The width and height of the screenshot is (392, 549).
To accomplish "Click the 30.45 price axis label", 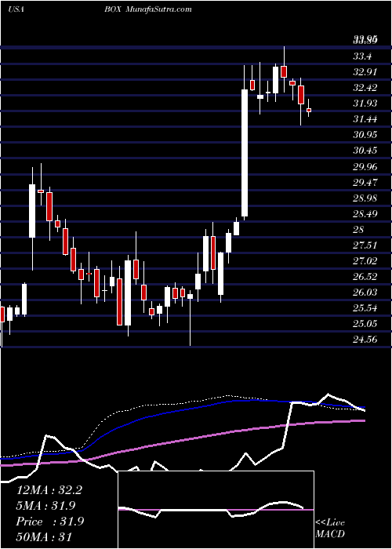I will (365, 151).
